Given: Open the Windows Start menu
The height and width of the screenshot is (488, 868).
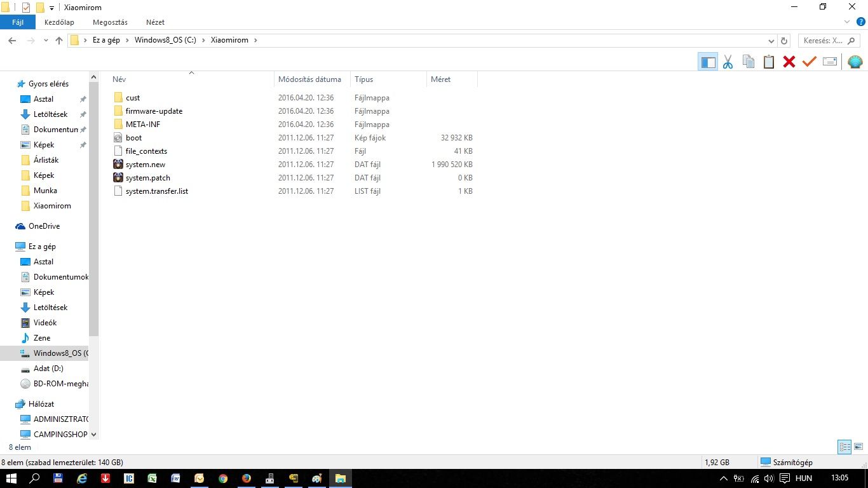Looking at the screenshot, I should (x=11, y=478).
